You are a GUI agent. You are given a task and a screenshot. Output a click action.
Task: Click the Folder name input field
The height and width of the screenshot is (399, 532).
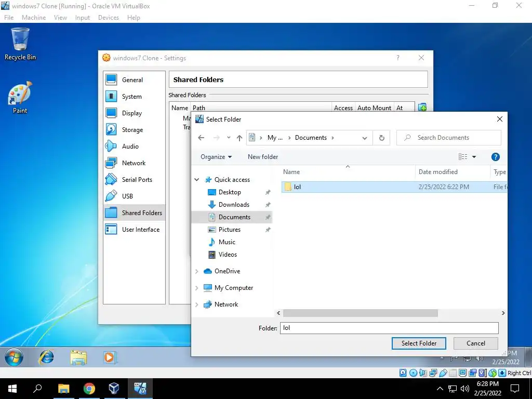point(389,328)
